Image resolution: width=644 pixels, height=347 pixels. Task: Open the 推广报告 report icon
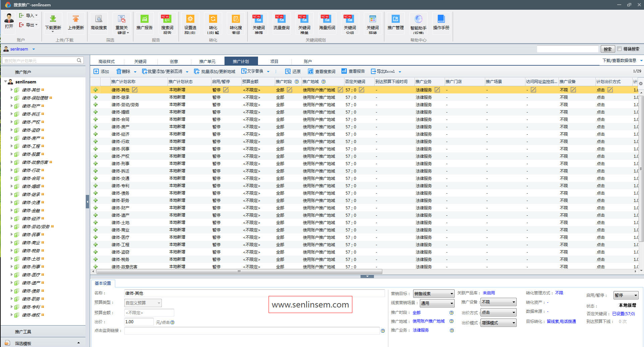pos(144,19)
